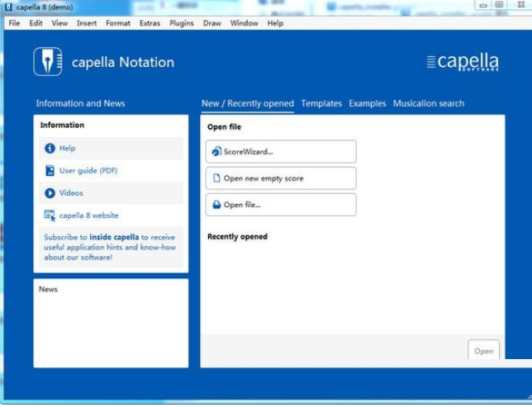Open the Videos link

point(71,193)
